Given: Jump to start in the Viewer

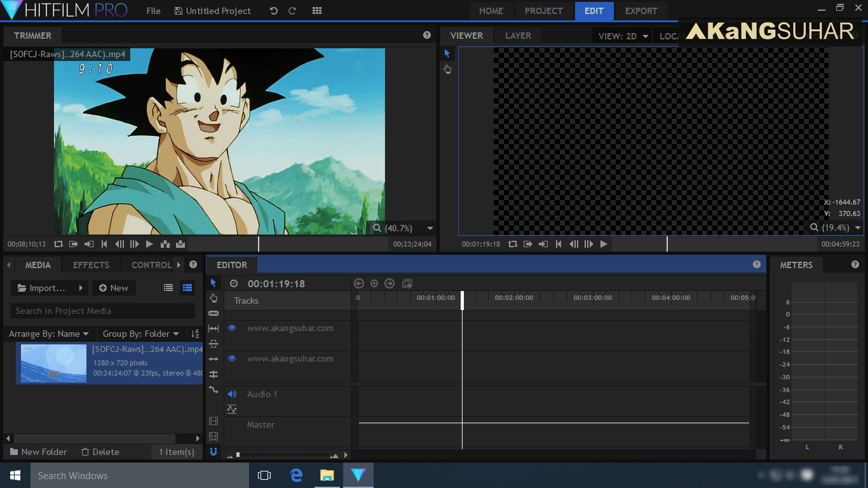Looking at the screenshot, I should point(559,244).
